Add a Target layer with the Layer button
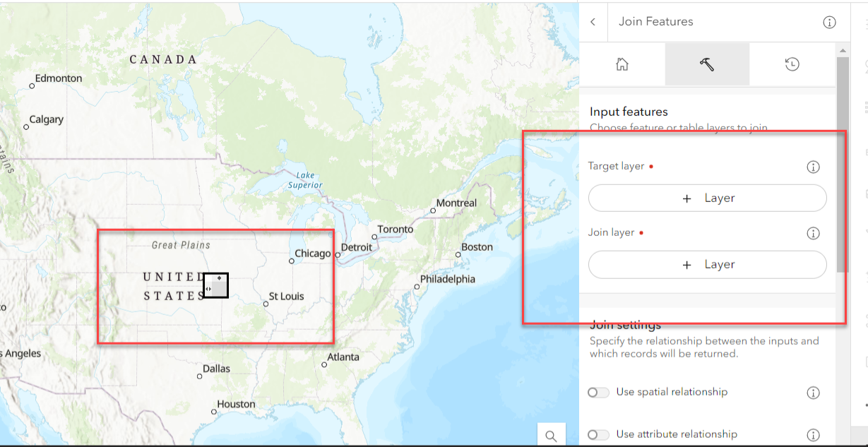The height and width of the screenshot is (447, 868). (707, 198)
